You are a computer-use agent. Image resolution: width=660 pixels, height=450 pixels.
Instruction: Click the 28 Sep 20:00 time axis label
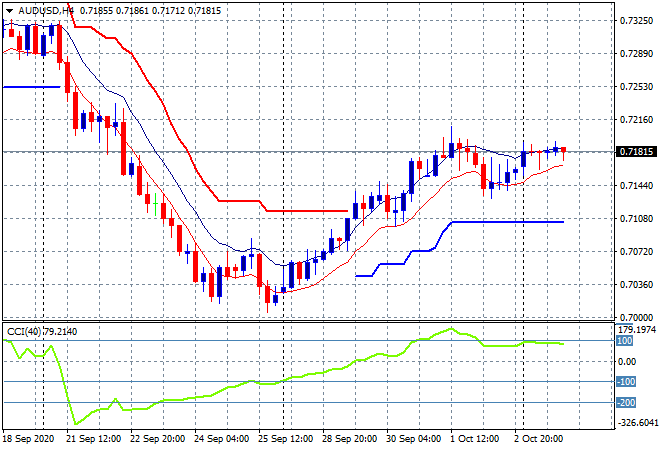(349, 439)
